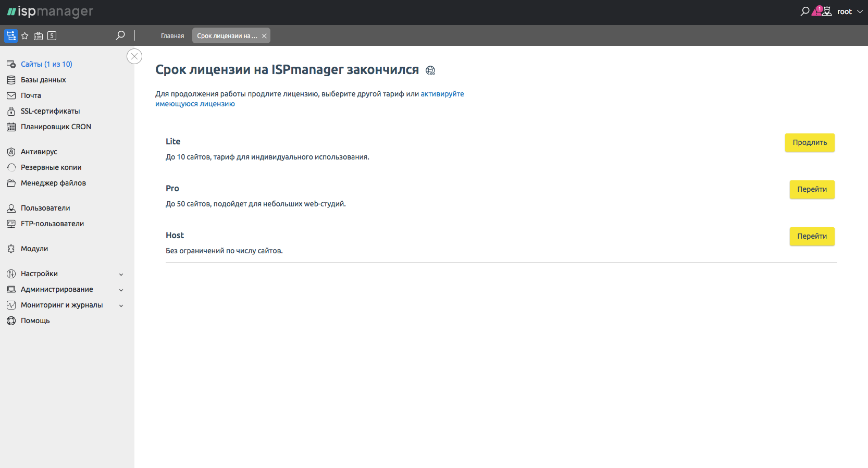This screenshot has width=868, height=468.
Task: Open the sidebar menu search magnifier
Action: click(x=120, y=35)
